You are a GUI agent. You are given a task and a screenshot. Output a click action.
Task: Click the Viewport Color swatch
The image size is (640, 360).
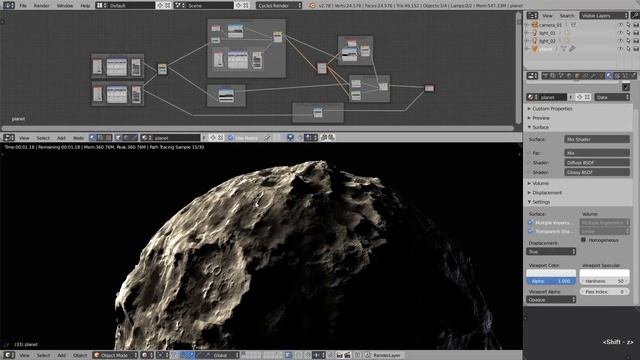coord(551,273)
